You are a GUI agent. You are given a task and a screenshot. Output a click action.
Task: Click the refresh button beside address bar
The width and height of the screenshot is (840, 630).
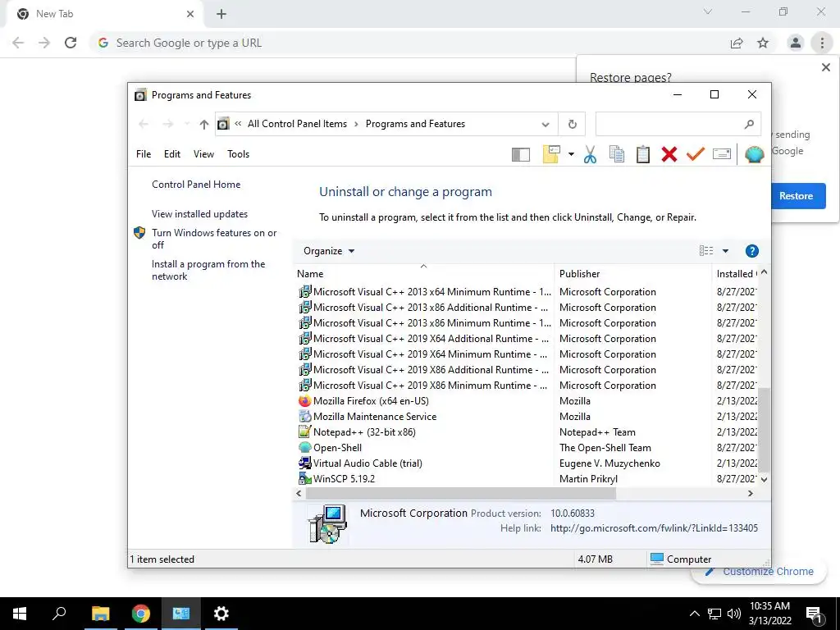(572, 125)
